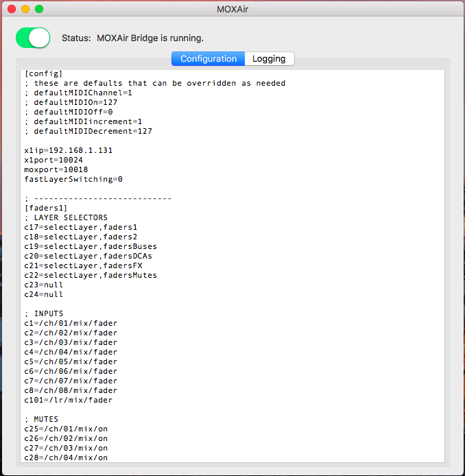Click the [config] section header
465x476 pixels.
click(43, 73)
